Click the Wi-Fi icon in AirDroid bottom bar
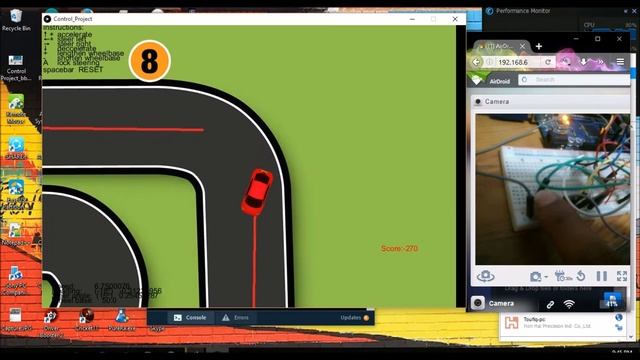Viewport: 640px width, 360px height. (x=569, y=304)
